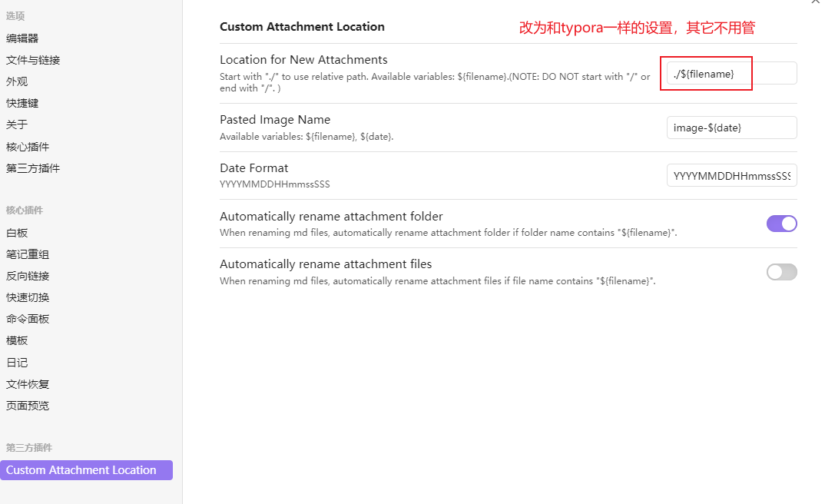Go to 快速切换 plugin settings
825x504 pixels.
pos(28,297)
